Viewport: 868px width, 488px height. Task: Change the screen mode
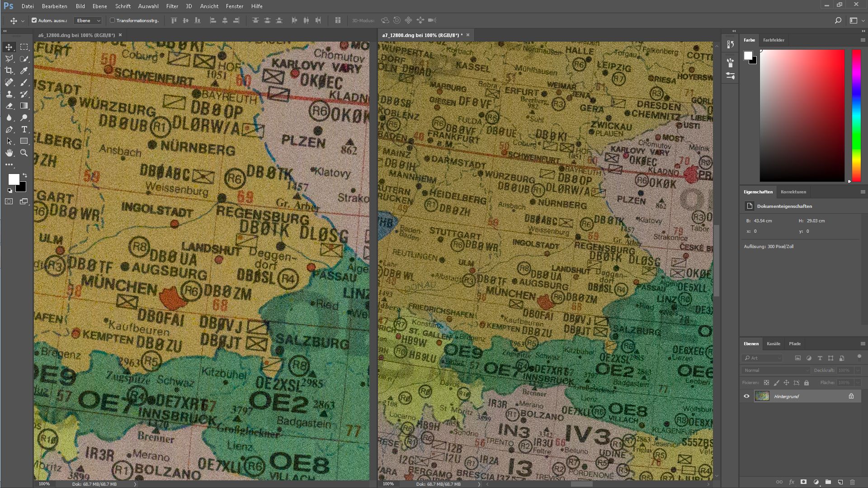[24, 202]
